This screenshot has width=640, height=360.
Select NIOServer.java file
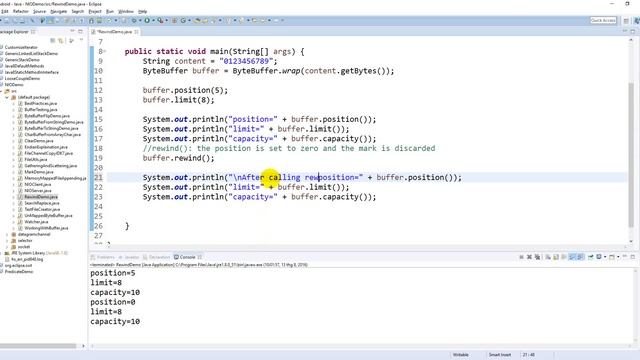38,191
